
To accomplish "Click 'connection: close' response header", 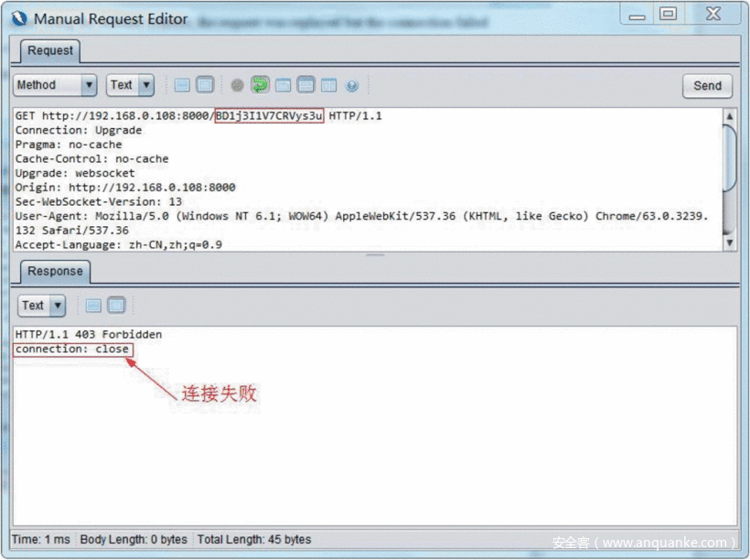I will coord(71,349).
